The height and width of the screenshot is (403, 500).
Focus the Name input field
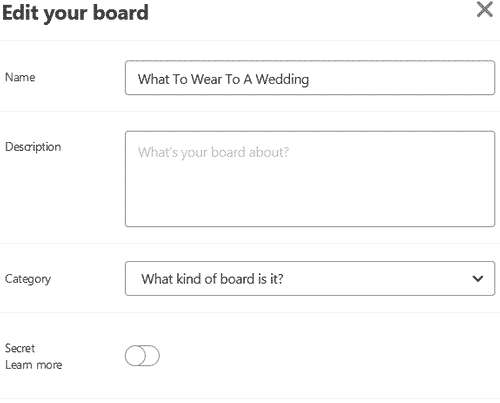click(310, 78)
